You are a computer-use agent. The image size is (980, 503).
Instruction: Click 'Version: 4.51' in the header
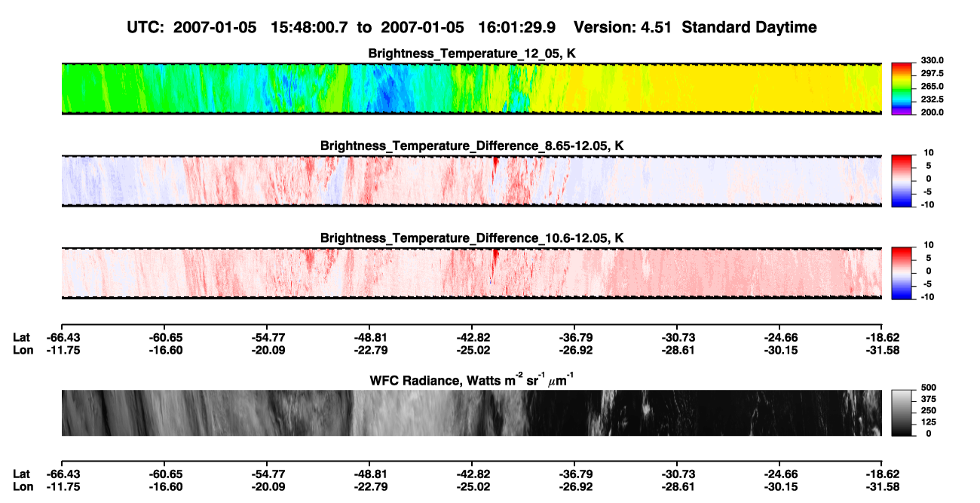click(622, 27)
